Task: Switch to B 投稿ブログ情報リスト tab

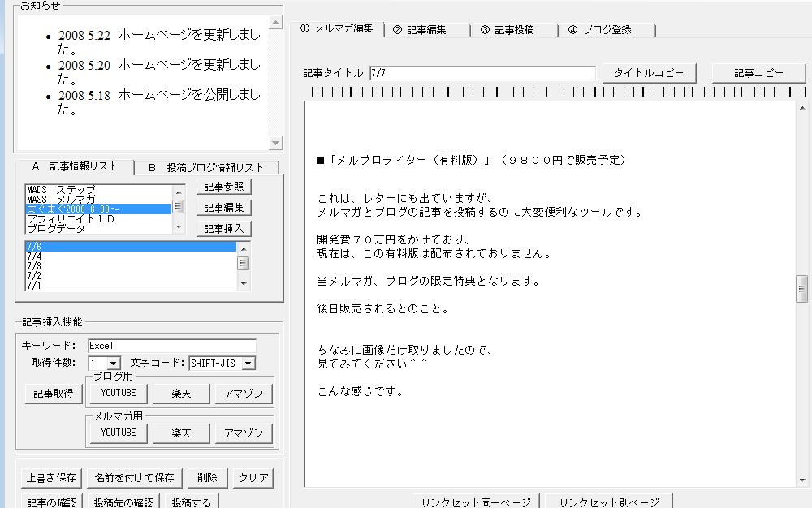Action: pos(208,168)
